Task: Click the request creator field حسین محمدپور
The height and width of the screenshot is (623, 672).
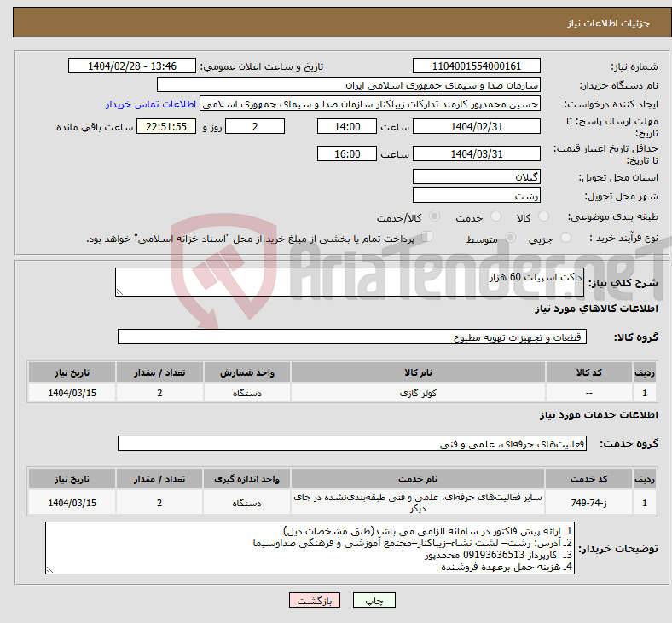Action: coord(370,104)
